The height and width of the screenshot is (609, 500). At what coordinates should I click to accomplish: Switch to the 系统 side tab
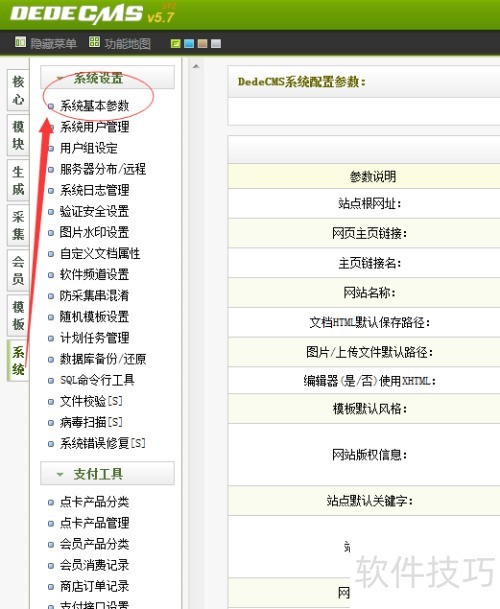[x=18, y=360]
